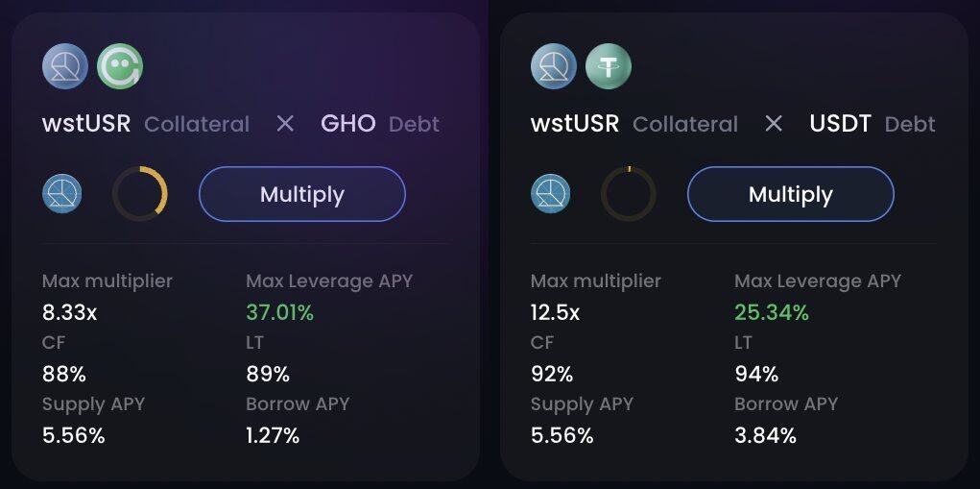Click 1.27% Borrow APY in GHO card
This screenshot has width=980, height=489.
pyautogui.click(x=273, y=435)
